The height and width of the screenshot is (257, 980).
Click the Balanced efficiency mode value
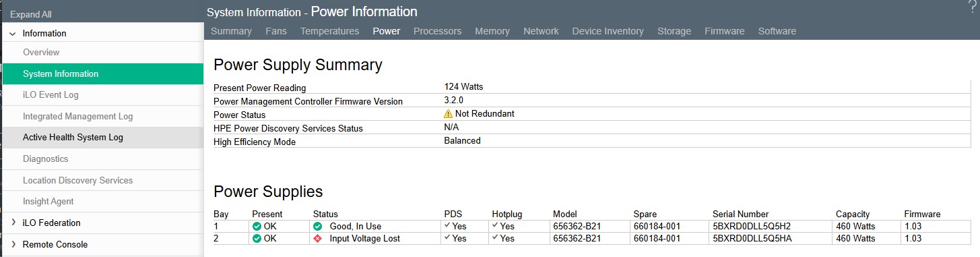point(462,140)
